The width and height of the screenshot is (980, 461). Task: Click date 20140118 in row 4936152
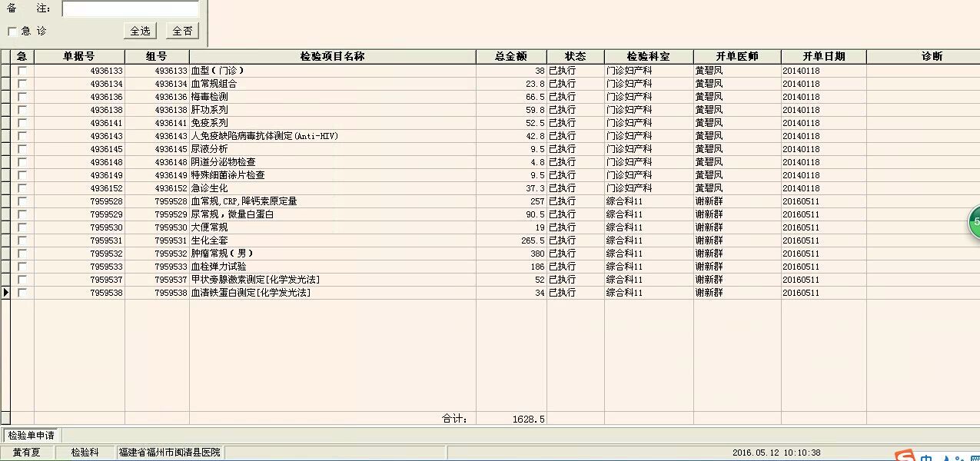[824, 188]
